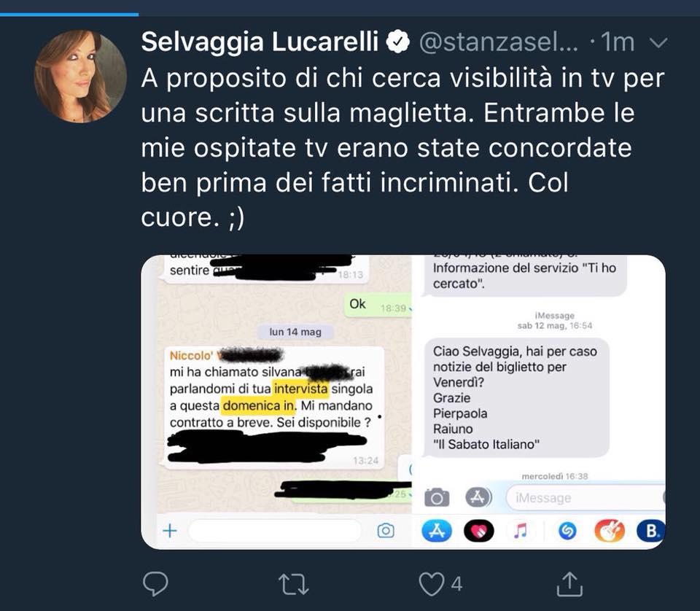Tap the verified badge checkmark

398,42
